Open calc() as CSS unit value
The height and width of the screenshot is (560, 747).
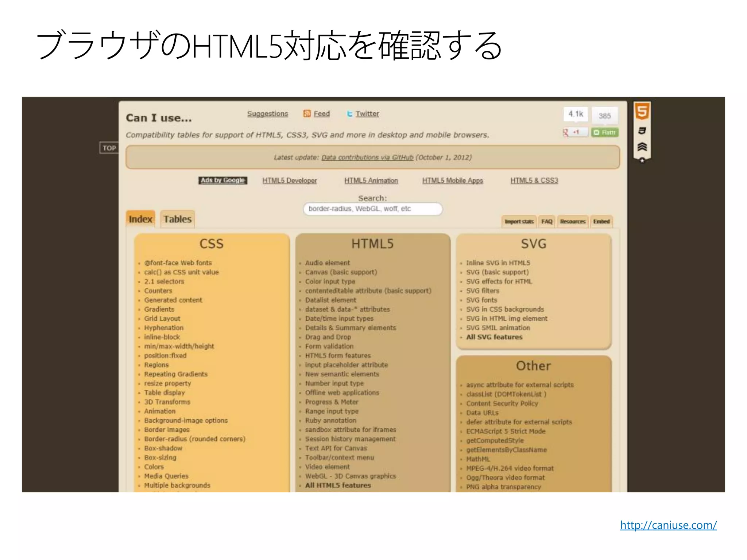[181, 272]
